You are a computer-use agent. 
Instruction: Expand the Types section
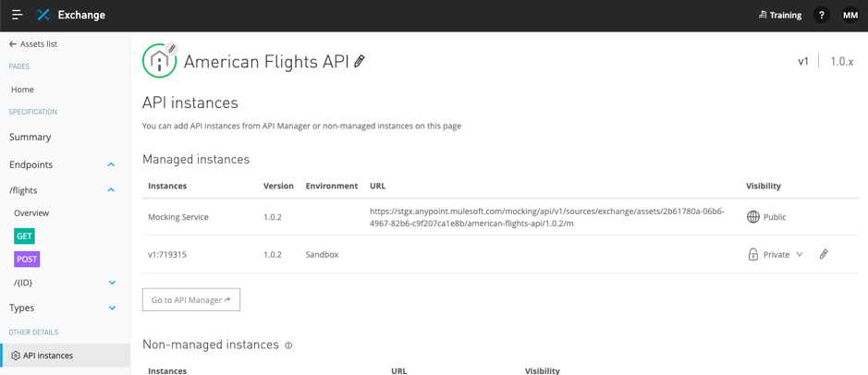click(x=113, y=308)
